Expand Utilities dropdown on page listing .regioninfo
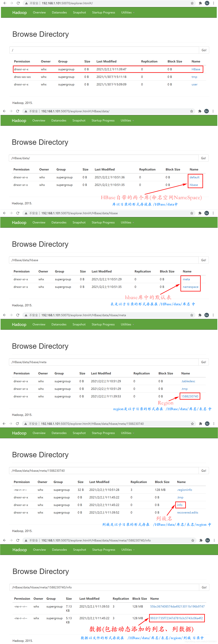The image size is (218, 644). (127, 433)
